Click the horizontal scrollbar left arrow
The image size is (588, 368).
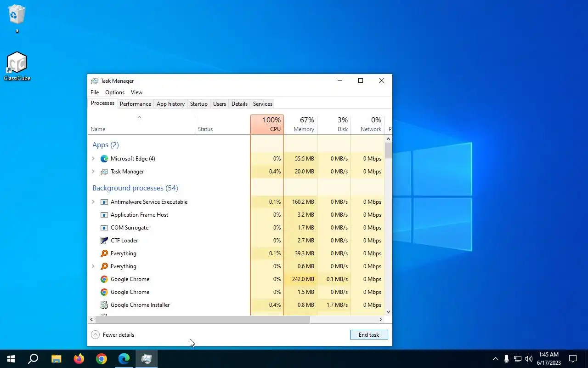(91, 319)
